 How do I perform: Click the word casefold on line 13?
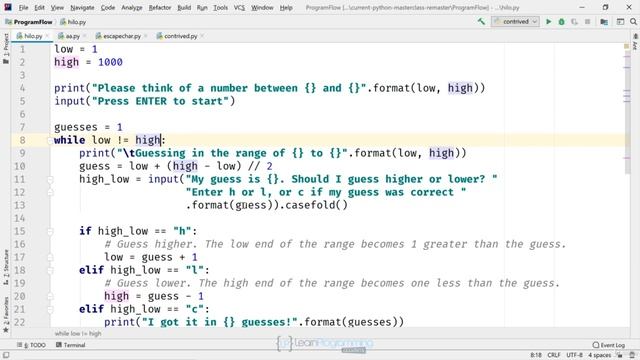tap(310, 205)
